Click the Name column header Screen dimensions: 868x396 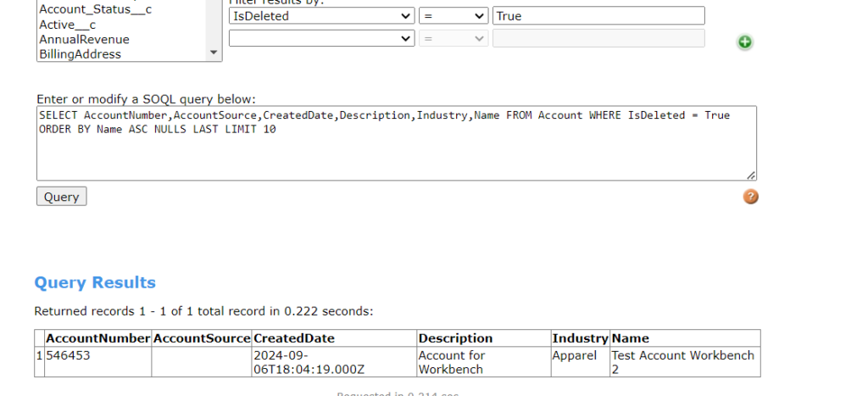pyautogui.click(x=685, y=338)
